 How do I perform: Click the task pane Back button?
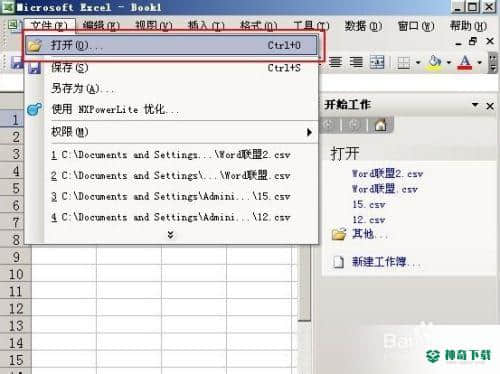pos(329,125)
